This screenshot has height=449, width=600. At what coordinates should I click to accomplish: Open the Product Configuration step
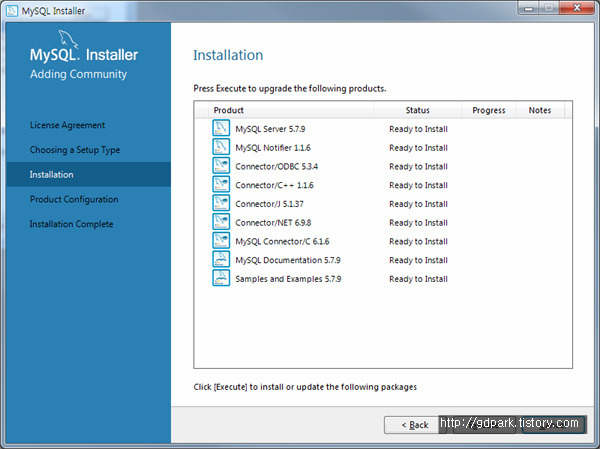tap(74, 199)
